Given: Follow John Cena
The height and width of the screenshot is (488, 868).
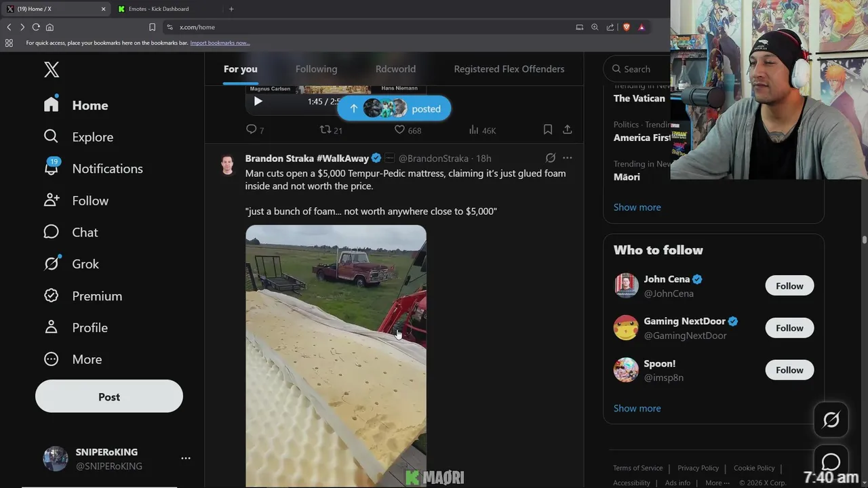Looking at the screenshot, I should pyautogui.click(x=789, y=286).
